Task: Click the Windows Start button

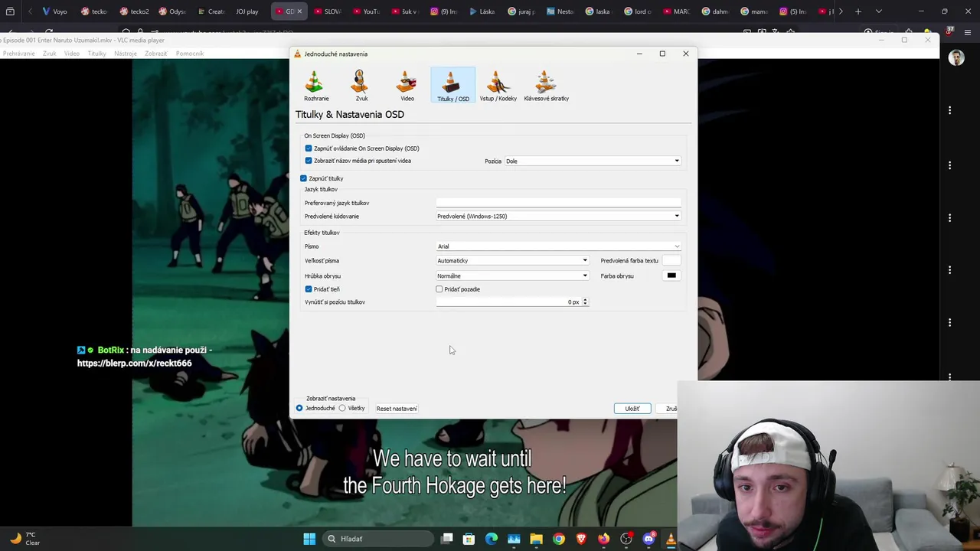Action: coord(309,539)
